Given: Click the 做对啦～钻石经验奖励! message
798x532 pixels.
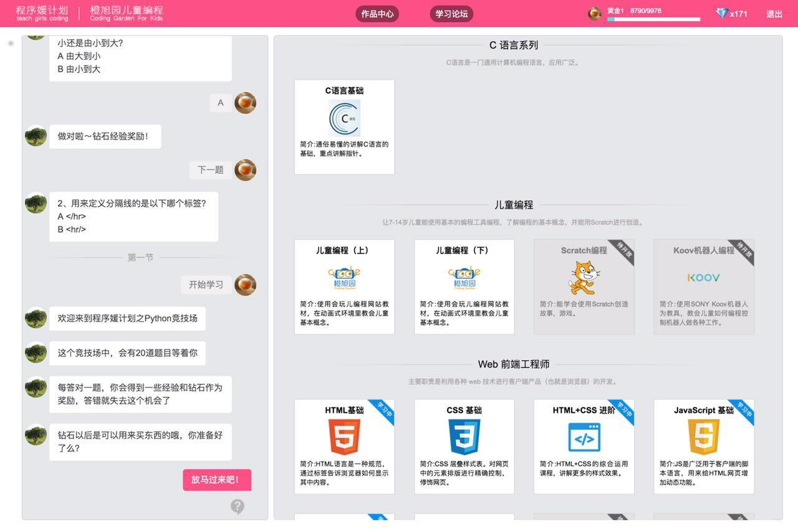Looking at the screenshot, I should (x=105, y=136).
